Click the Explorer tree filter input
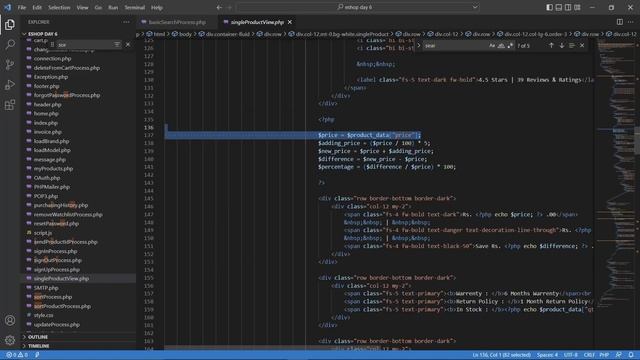The height and width of the screenshot is (360, 640). tap(85, 44)
